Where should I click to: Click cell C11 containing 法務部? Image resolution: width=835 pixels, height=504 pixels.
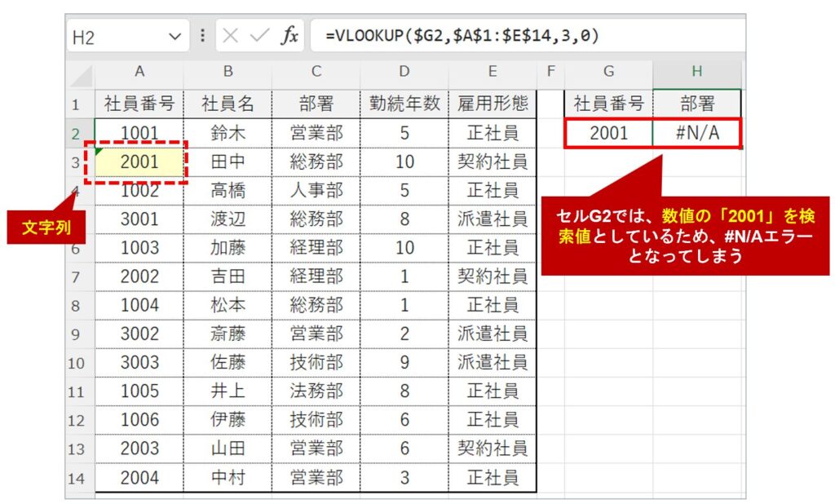click(316, 391)
